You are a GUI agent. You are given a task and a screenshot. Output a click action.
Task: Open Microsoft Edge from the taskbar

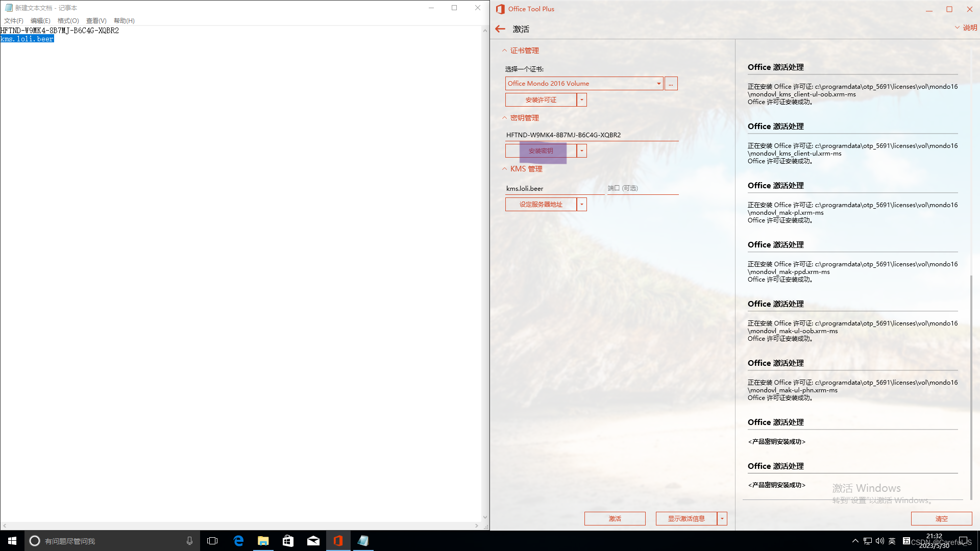point(238,541)
